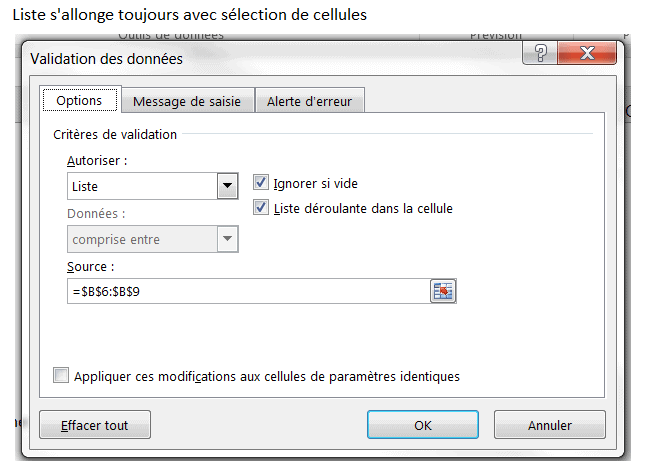The width and height of the screenshot is (647, 466).
Task: Click the Liste combo box text
Action: (141, 186)
